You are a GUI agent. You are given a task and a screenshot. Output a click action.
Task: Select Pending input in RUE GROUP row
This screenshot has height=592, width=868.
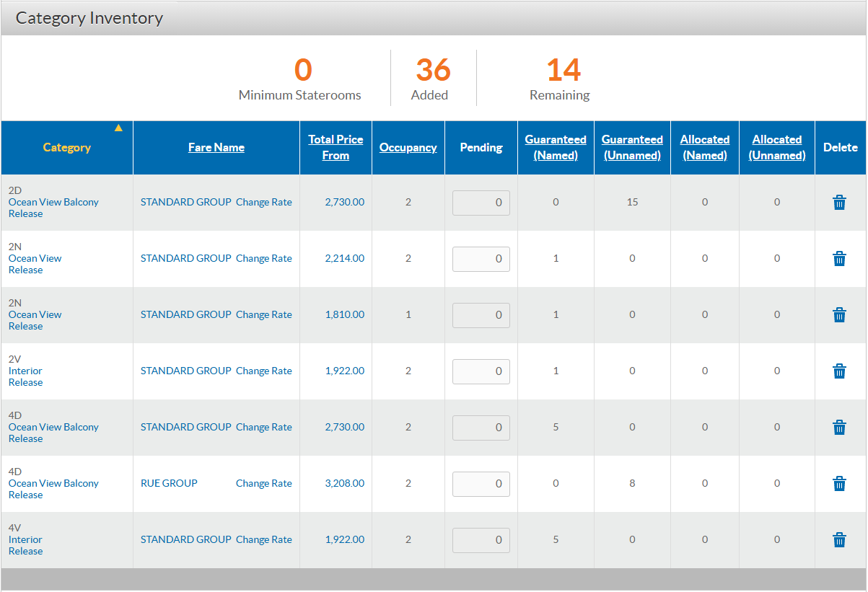pyautogui.click(x=481, y=484)
